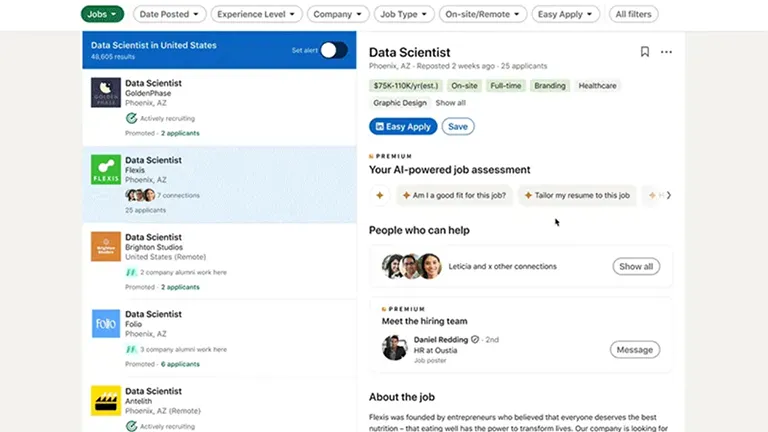Click the 'About the job' heading
Image resolution: width=768 pixels, height=432 pixels.
pyautogui.click(x=402, y=397)
